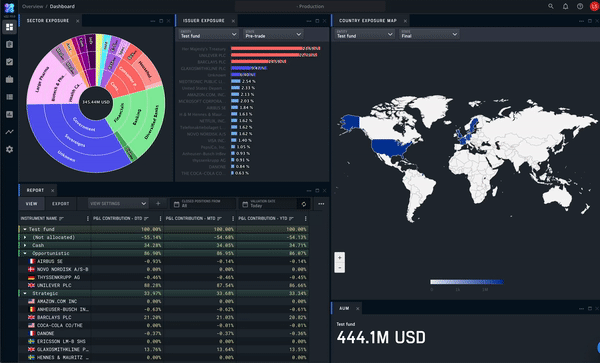
Task: Close the Sector Exposure tab
Action: 78,21
